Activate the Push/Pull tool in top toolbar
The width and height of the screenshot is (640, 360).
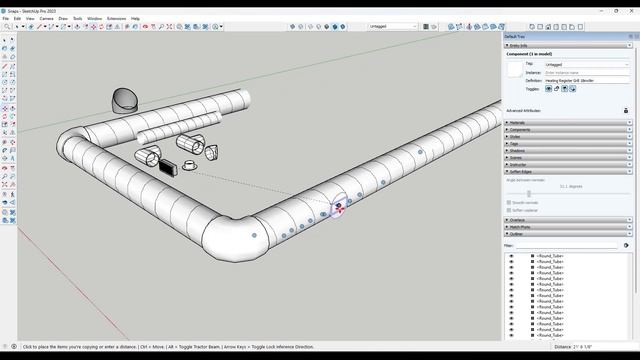[77, 27]
